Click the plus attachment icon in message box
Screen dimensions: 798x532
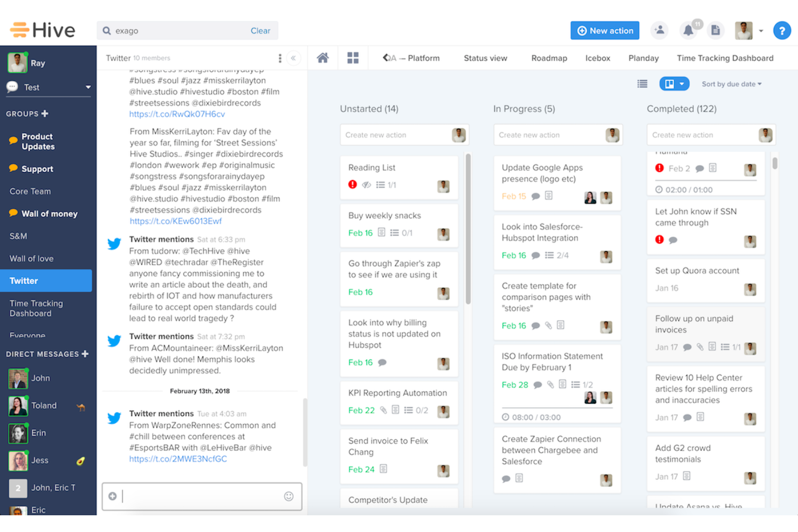(112, 496)
